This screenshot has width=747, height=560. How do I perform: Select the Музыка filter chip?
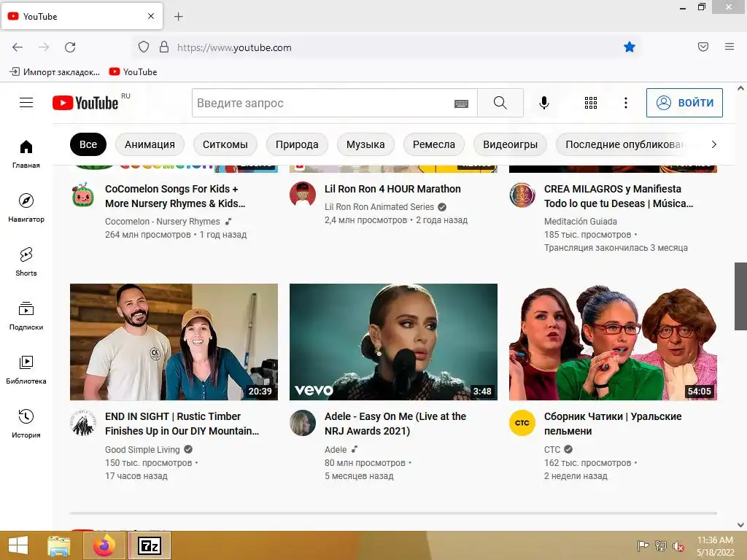click(365, 144)
